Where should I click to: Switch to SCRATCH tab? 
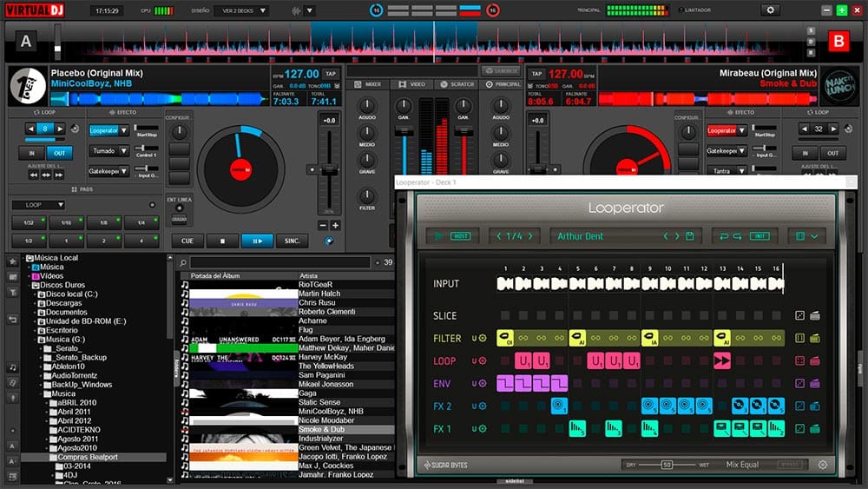click(x=457, y=84)
